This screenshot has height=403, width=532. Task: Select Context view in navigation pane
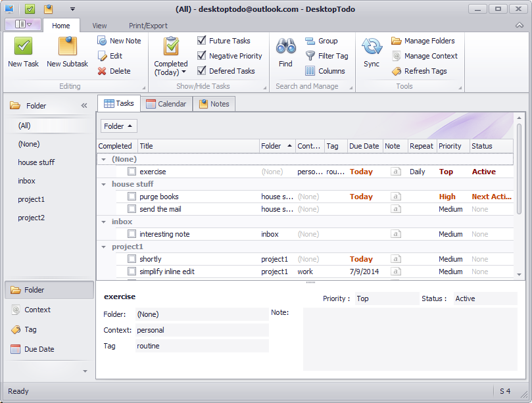click(x=49, y=310)
